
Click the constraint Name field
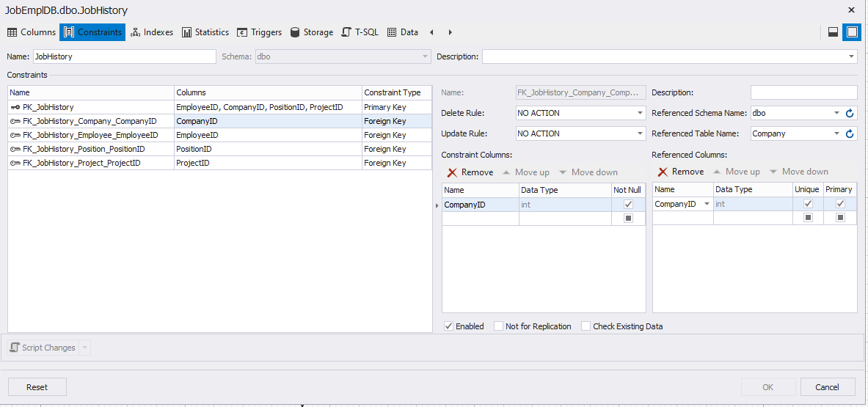580,93
